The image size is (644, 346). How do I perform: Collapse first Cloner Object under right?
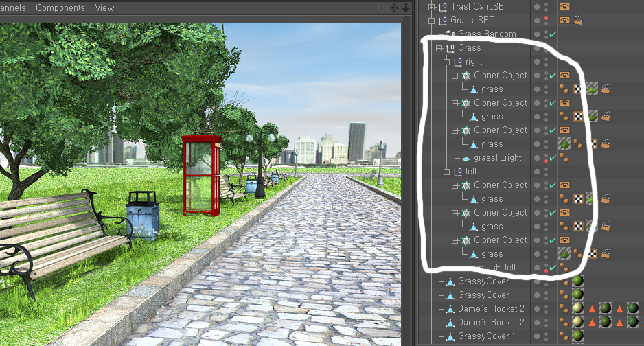pyautogui.click(x=455, y=76)
